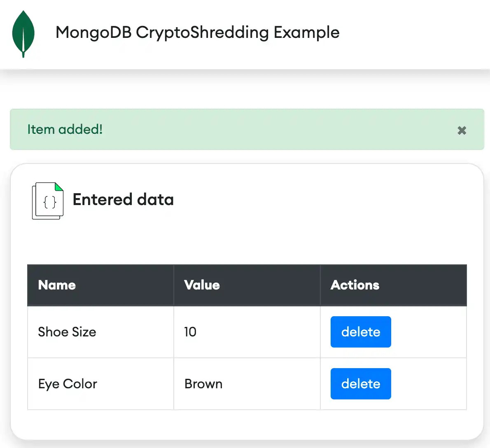This screenshot has height=448, width=490.
Task: Dismiss the Item added alert
Action: tap(462, 130)
